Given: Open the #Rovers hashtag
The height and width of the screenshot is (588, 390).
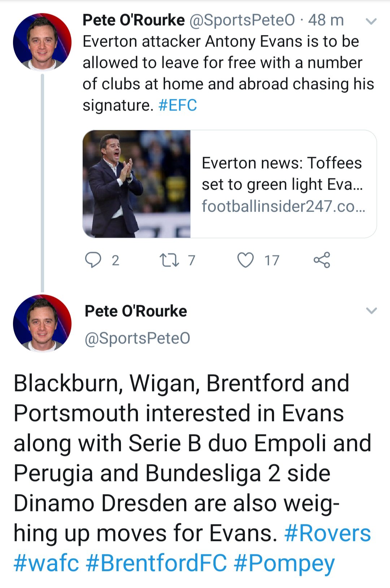Looking at the screenshot, I should [328, 533].
